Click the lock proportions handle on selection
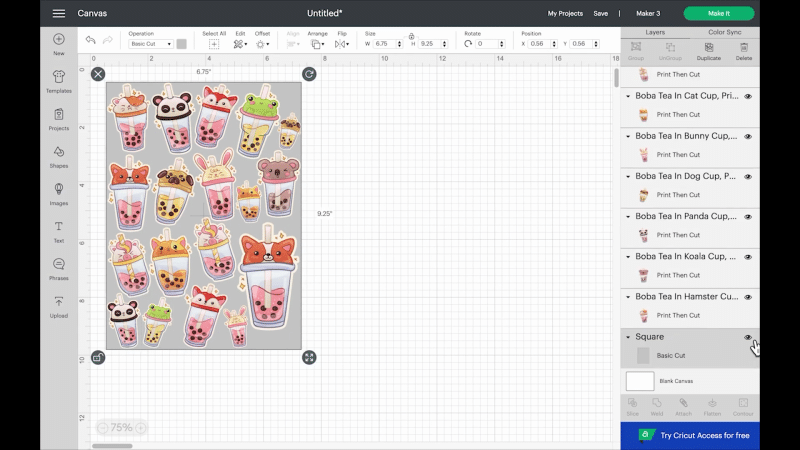Image resolution: width=800 pixels, height=450 pixels. [x=98, y=357]
